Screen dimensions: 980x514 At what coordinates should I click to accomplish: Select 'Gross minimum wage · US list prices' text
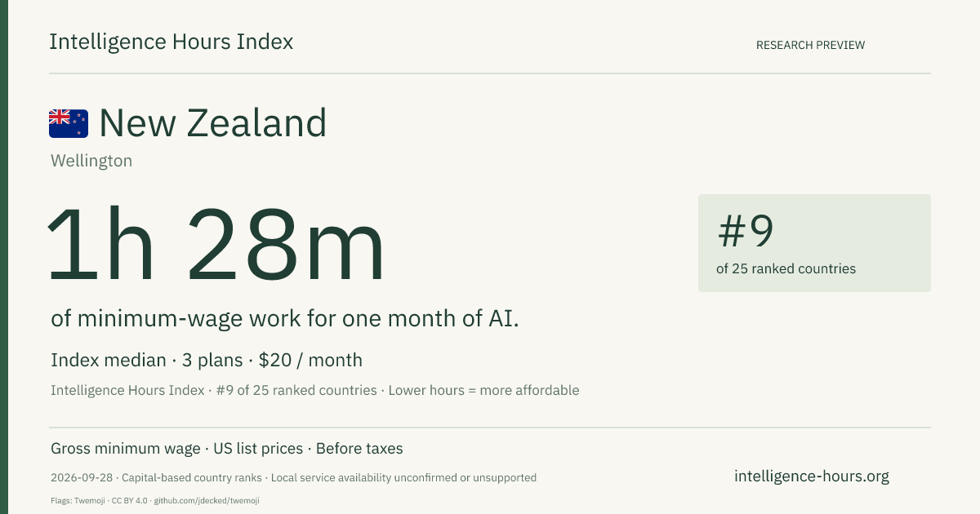177,449
